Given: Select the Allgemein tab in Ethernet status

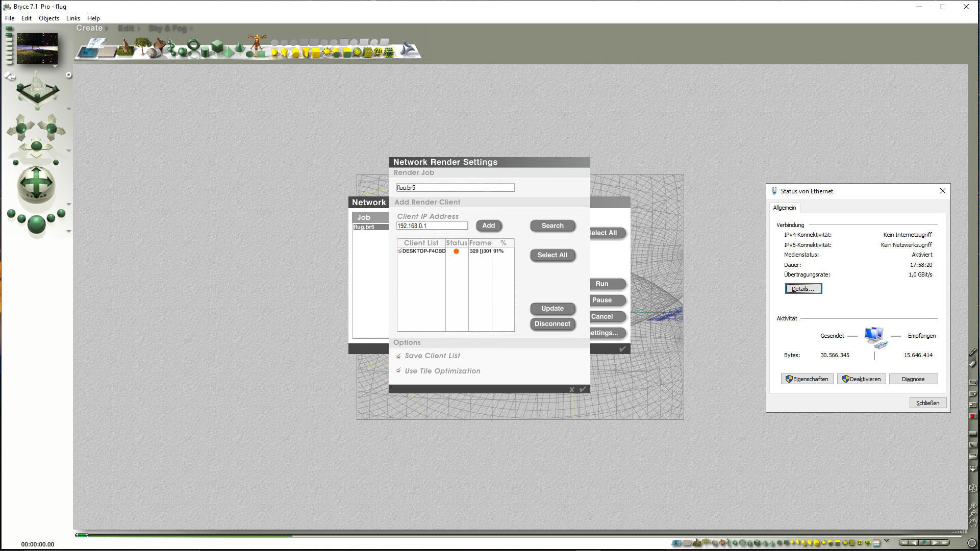Looking at the screenshot, I should (x=784, y=208).
